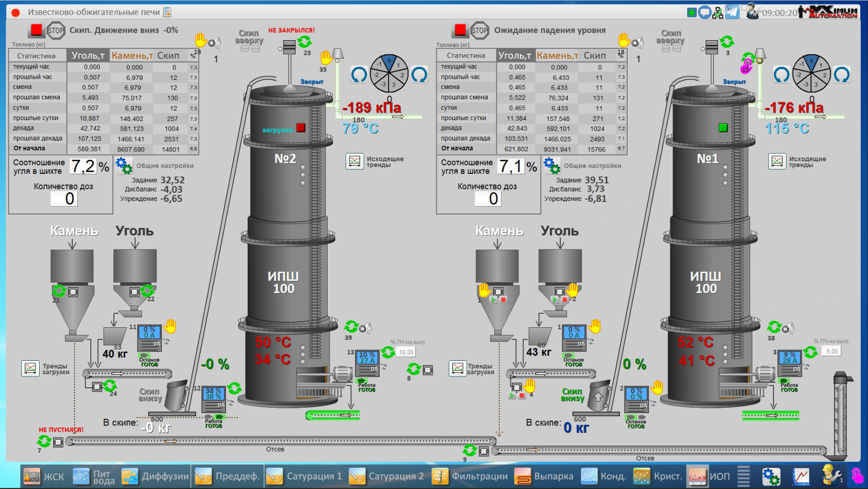Open the Диффузии screen
Screen dimensions: 868x489
coord(155,476)
